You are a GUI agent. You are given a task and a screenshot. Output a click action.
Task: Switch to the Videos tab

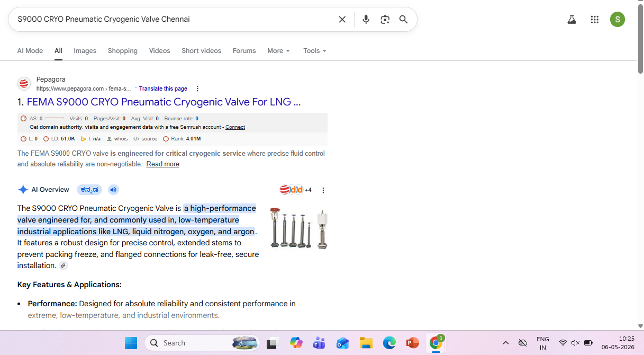pyautogui.click(x=160, y=51)
